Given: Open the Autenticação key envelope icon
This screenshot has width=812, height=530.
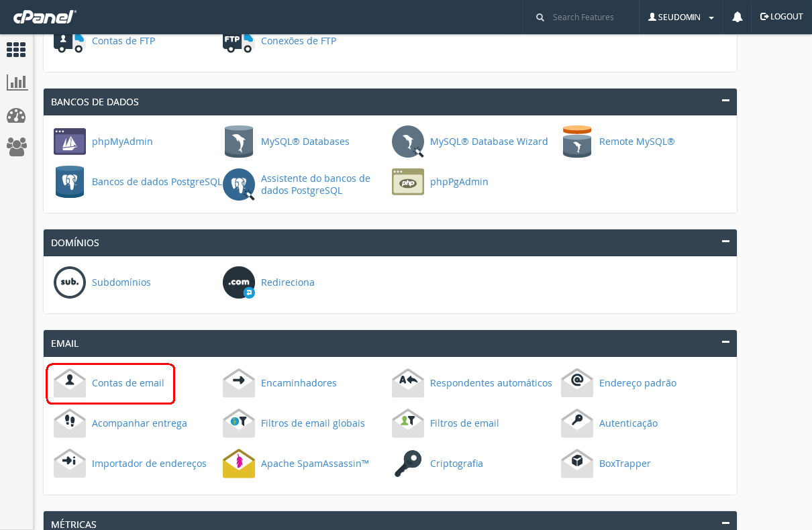Looking at the screenshot, I should coord(577,423).
